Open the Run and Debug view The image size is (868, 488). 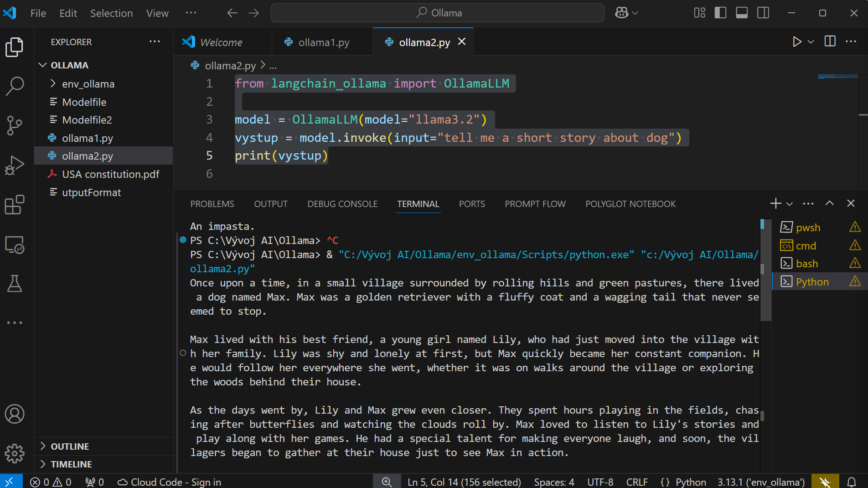(15, 165)
